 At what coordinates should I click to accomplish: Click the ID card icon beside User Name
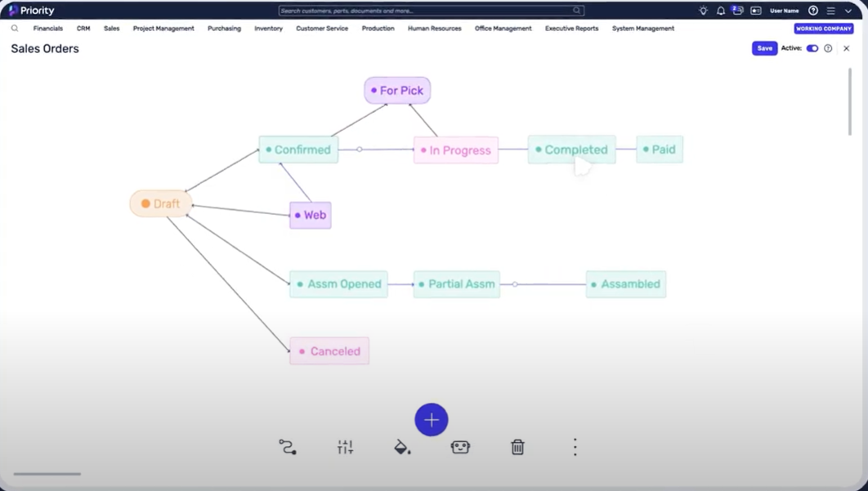(x=756, y=11)
